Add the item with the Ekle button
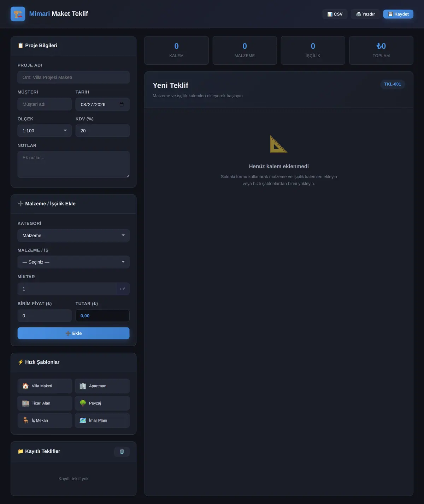The image size is (424, 504). [x=73, y=334]
